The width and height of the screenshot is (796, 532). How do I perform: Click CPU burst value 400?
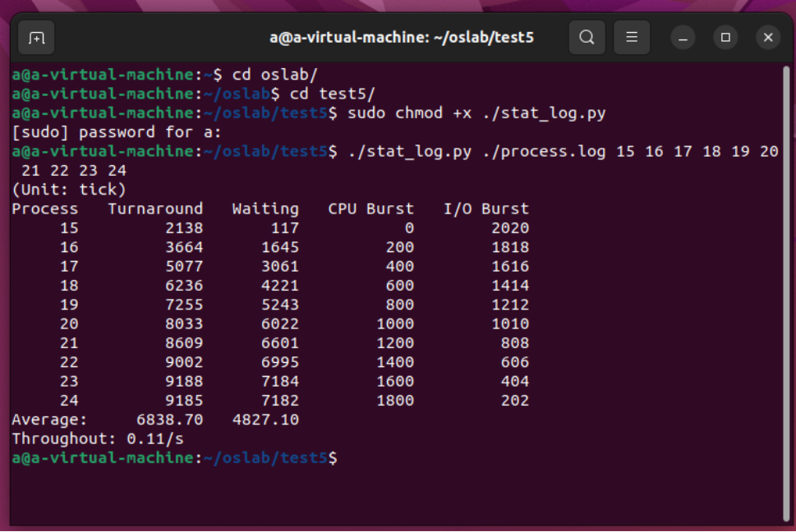399,266
